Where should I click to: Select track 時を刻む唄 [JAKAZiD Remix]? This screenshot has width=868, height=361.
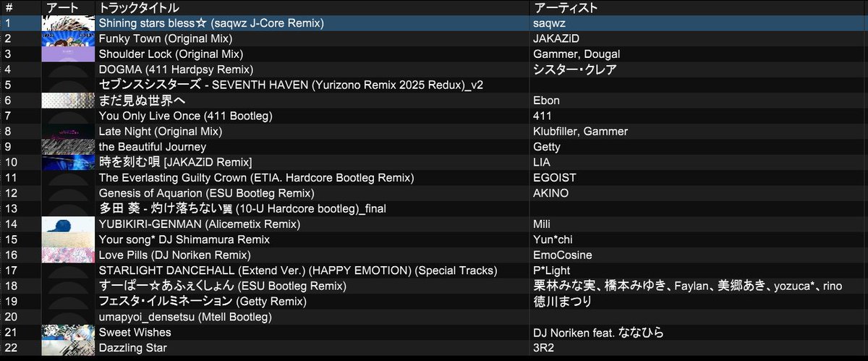pyautogui.click(x=175, y=162)
